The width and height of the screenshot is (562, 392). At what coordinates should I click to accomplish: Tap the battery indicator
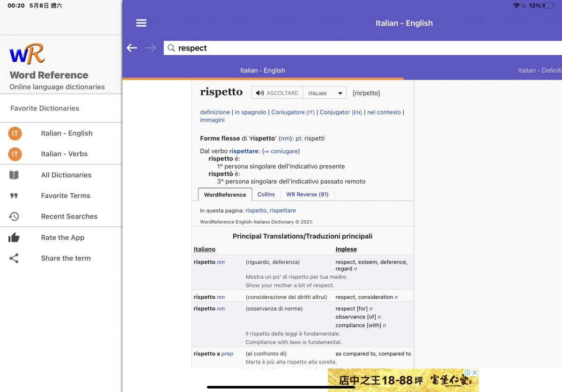(549, 6)
